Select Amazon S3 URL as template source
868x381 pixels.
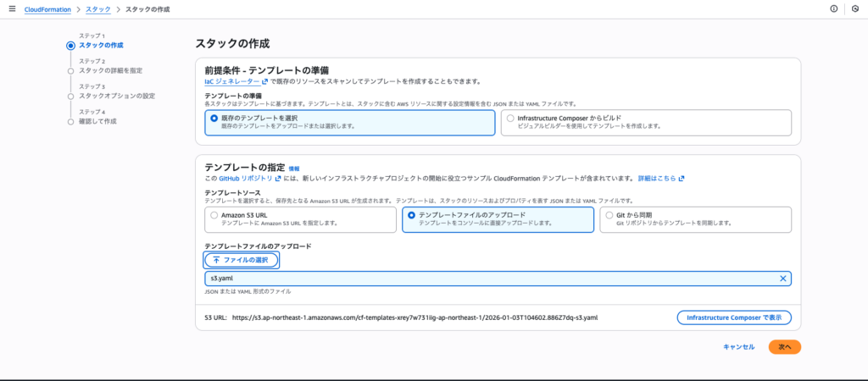click(x=214, y=215)
